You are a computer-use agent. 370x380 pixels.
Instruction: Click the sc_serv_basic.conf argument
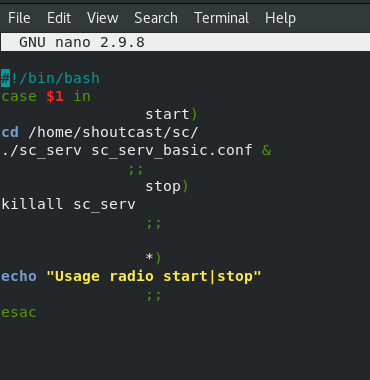(172, 150)
